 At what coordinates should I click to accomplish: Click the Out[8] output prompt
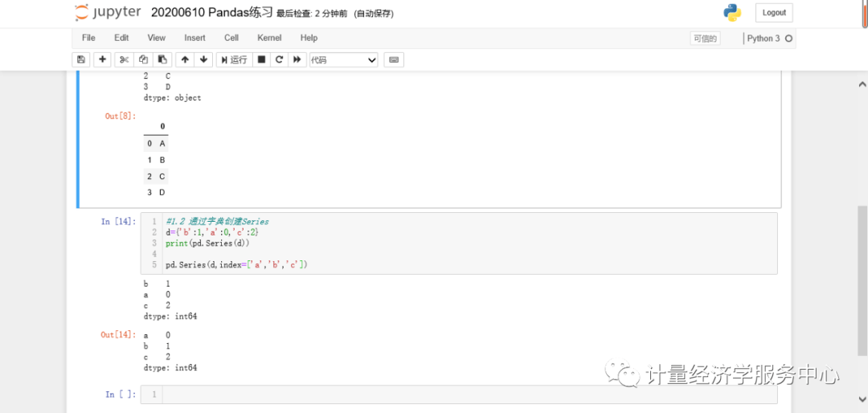[121, 116]
